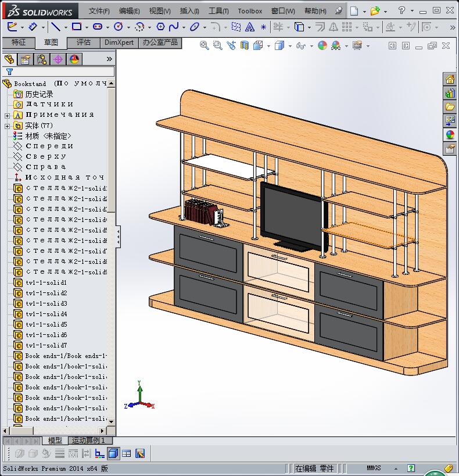Toggle the shaded 3D view button

[113, 453]
